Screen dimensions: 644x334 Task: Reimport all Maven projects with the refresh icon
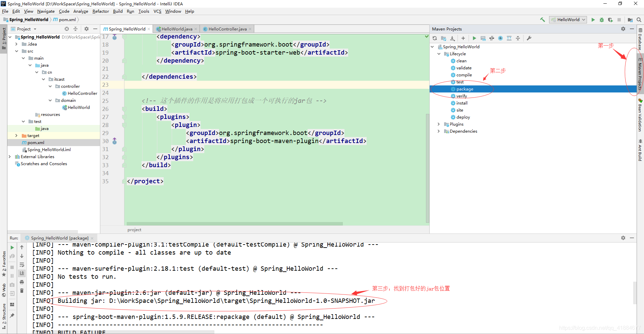coord(435,38)
